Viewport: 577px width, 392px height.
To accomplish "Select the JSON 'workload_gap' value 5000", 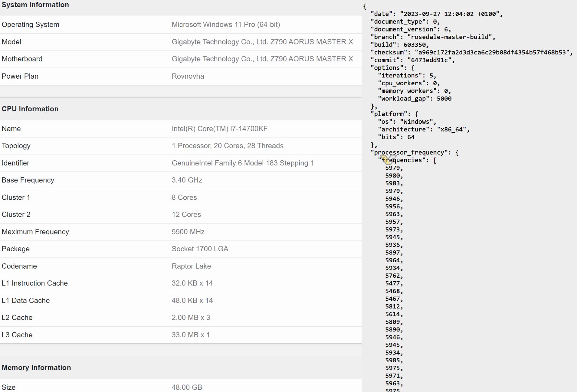I will (444, 99).
